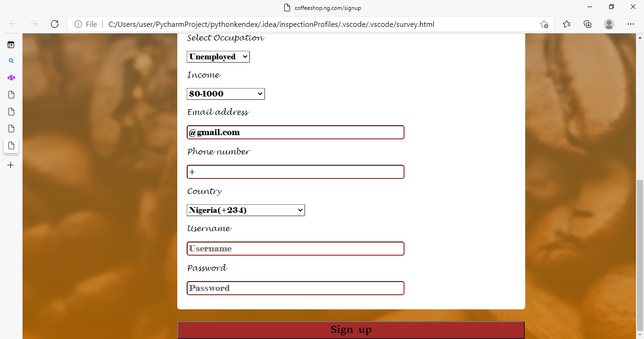
Task: Open a new tab with plus icon
Action: 11,165
